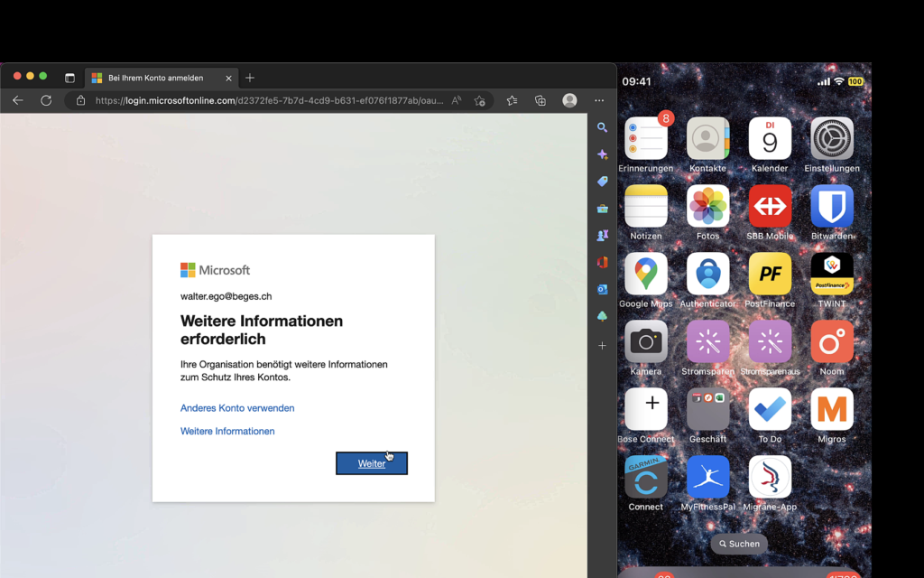The height and width of the screenshot is (578, 924).
Task: Open Microsoft 365 from the sidebar
Action: click(602, 263)
